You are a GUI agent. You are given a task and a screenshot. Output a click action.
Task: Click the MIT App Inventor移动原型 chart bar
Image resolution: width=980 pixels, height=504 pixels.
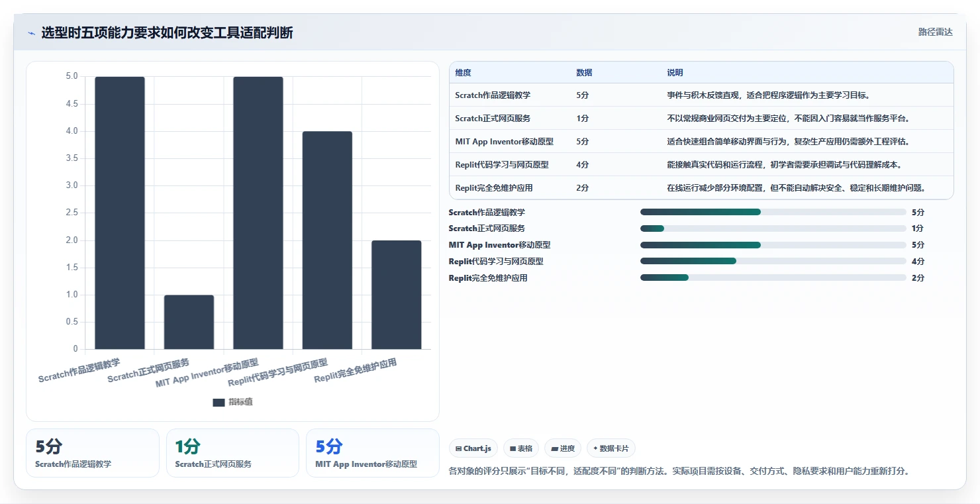(x=258, y=213)
